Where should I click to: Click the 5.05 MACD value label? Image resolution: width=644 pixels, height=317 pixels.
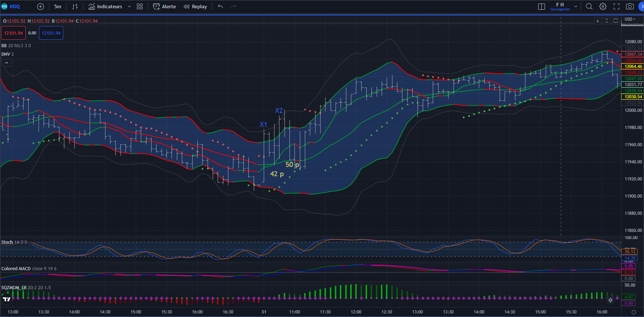click(629, 266)
